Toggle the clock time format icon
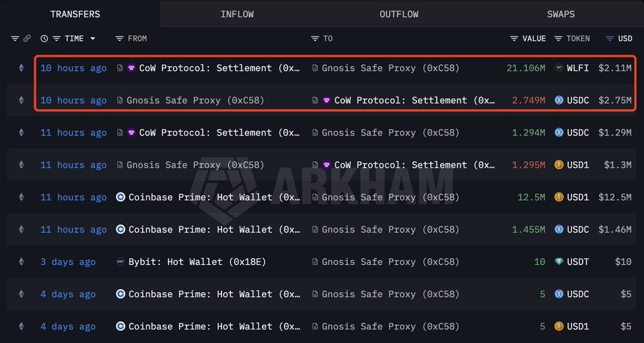Screen dimensions: 644x343 44,39
